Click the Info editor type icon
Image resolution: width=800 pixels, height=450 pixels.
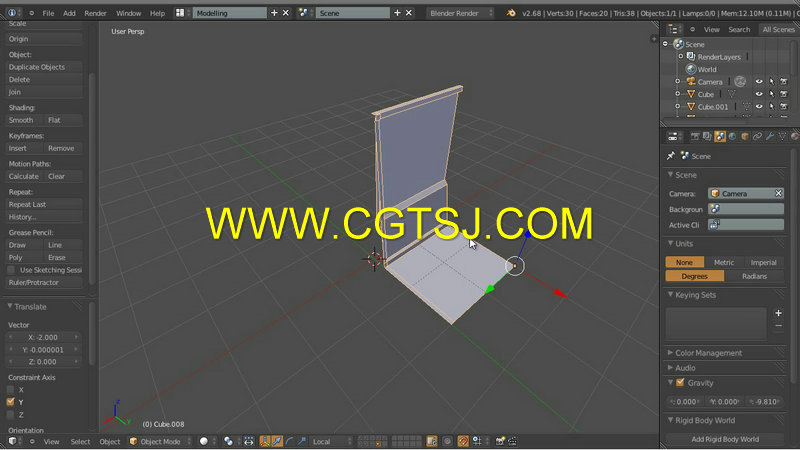[x=12, y=13]
